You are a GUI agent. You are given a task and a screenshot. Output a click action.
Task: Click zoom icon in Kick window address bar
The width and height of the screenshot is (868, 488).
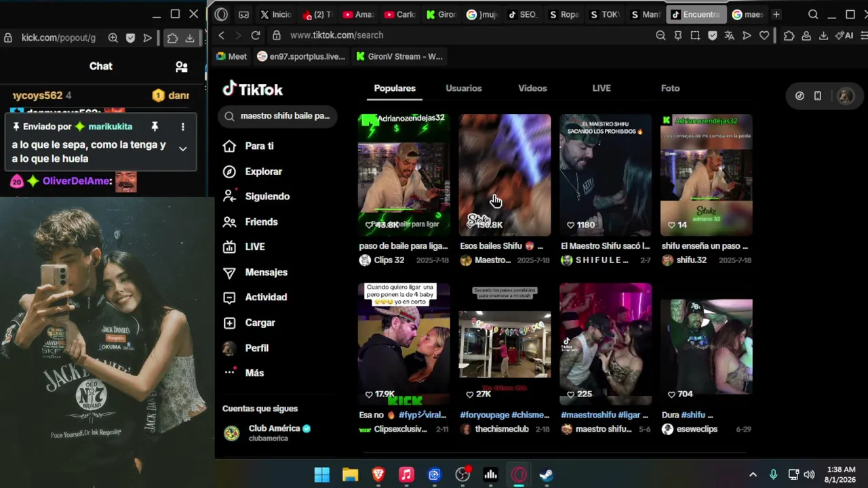pyautogui.click(x=113, y=38)
